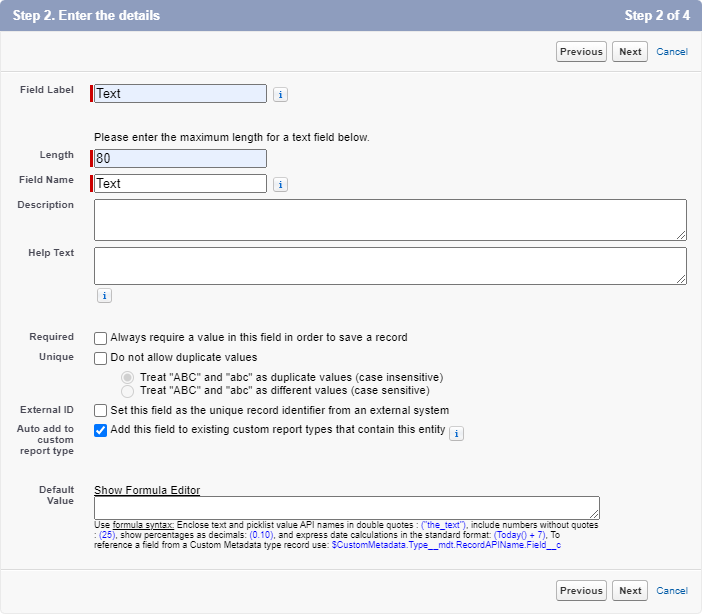
Task: Toggle Do not allow duplicate values
Action: tap(100, 357)
